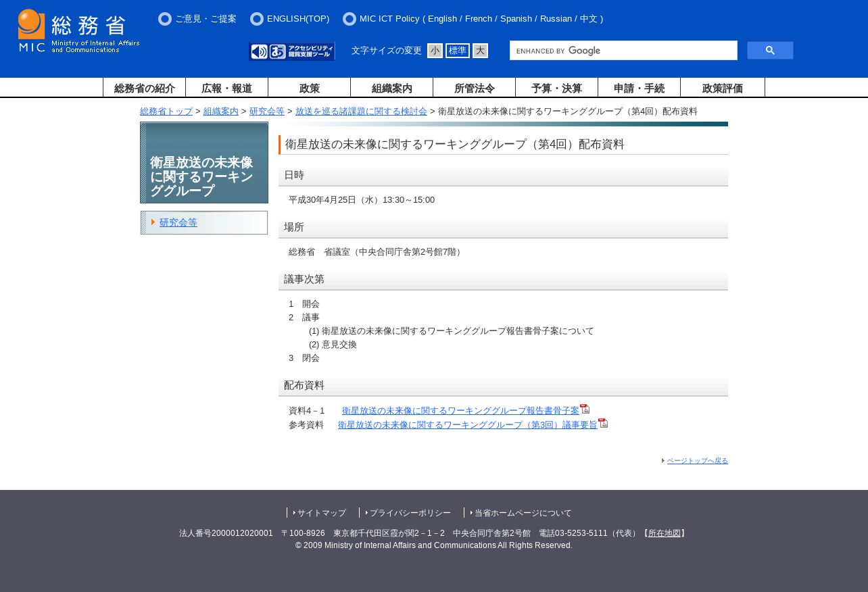Open the 予算・決算 menu
868x592 pixels.
[557, 88]
